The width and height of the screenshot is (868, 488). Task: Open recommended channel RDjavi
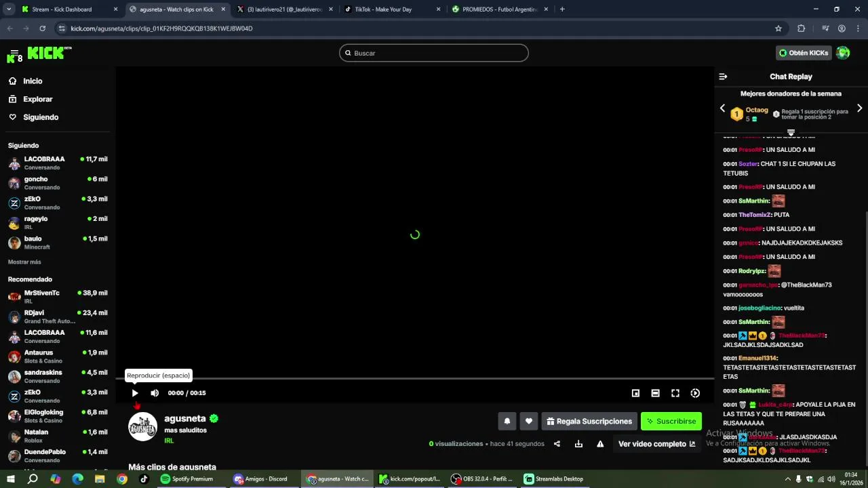(58, 317)
